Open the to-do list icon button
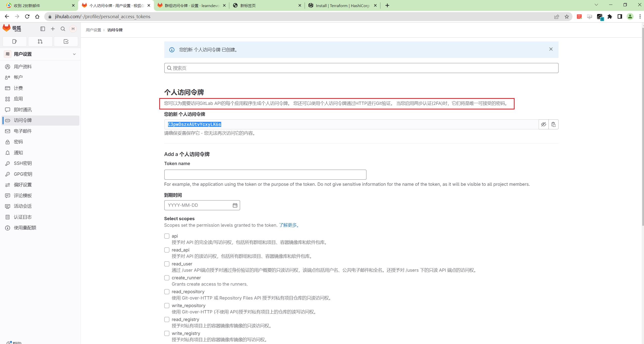The width and height of the screenshot is (644, 344). [66, 41]
